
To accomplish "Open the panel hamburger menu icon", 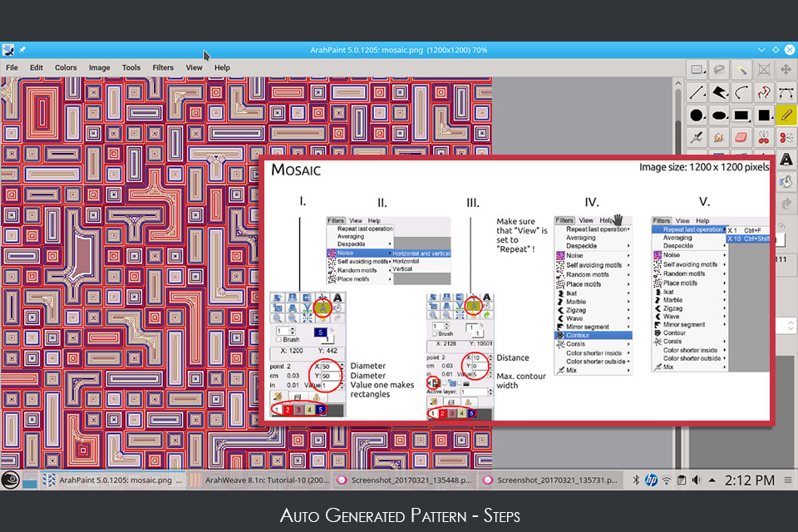I will pyautogui.click(x=788, y=480).
